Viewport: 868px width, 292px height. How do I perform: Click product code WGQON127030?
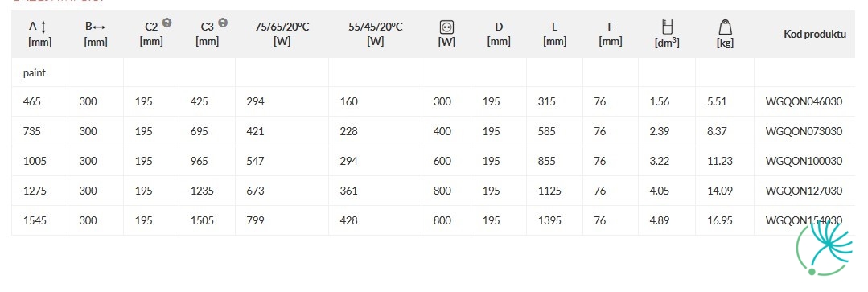[804, 191]
